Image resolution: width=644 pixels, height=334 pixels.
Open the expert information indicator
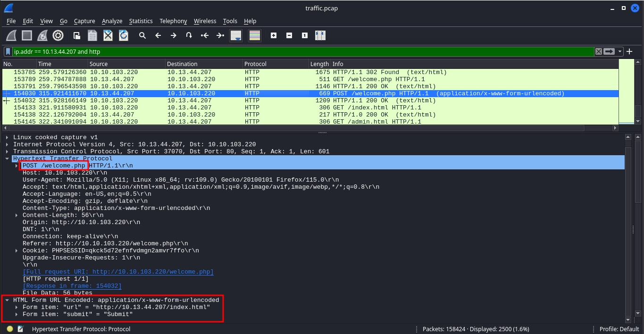[10, 329]
